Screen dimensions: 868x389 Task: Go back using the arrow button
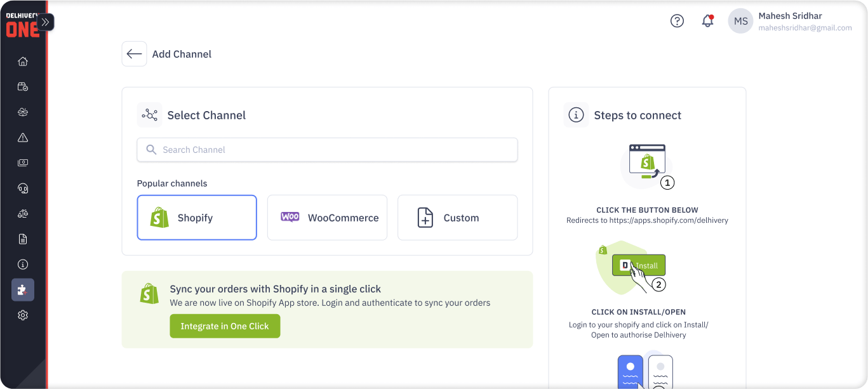[134, 54]
